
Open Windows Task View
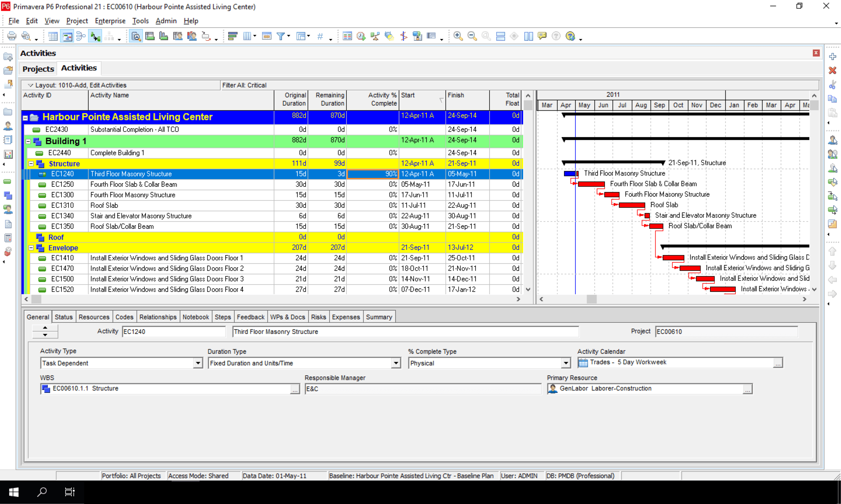click(69, 492)
